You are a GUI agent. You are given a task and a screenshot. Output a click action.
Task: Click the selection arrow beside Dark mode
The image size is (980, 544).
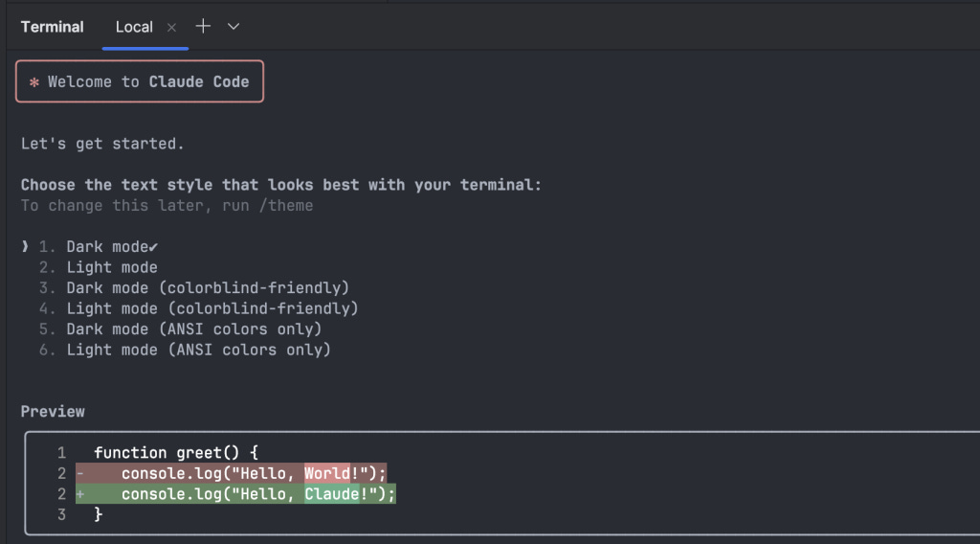click(25, 246)
